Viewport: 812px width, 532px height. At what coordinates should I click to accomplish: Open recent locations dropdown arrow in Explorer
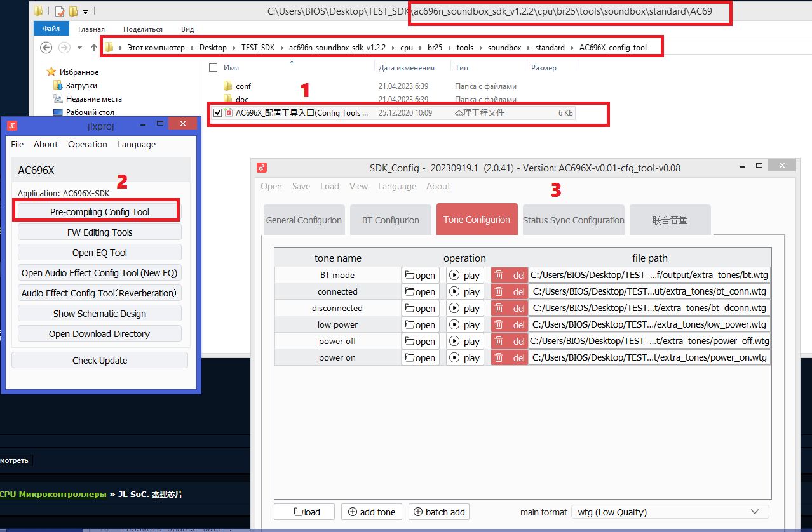[79, 48]
